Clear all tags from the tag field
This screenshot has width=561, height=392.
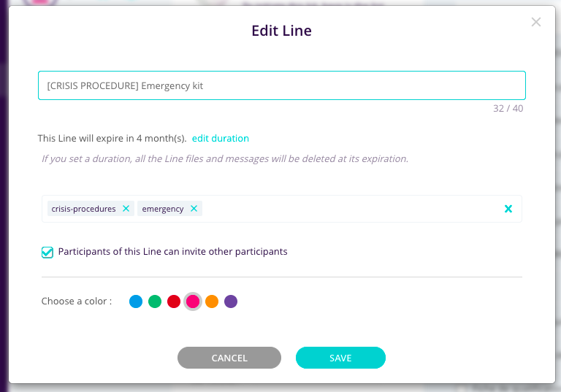pos(508,210)
